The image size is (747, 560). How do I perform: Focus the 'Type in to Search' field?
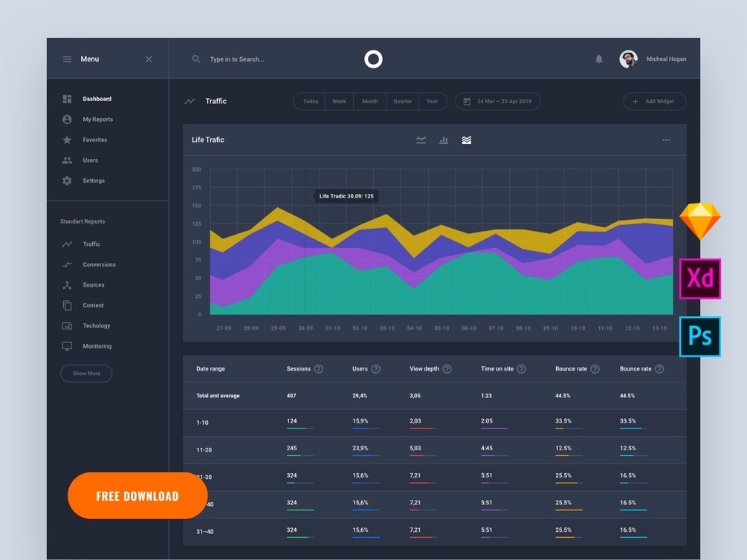(x=237, y=59)
